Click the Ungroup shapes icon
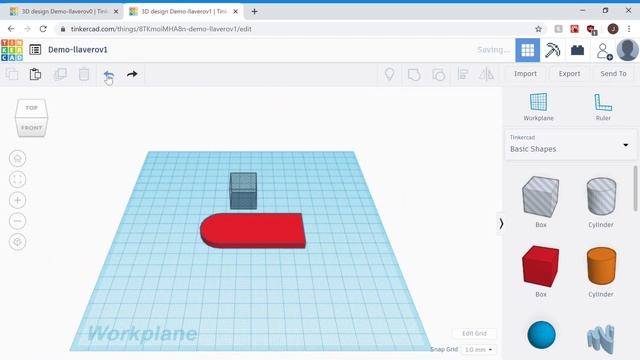Viewport: 640px width, 360px height. click(438, 75)
